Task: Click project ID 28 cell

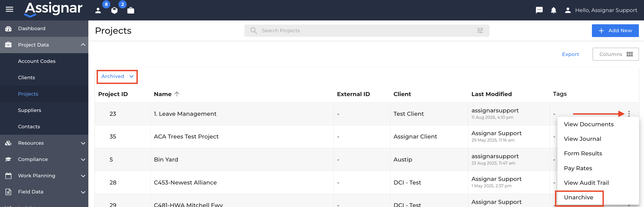Action: (113, 183)
